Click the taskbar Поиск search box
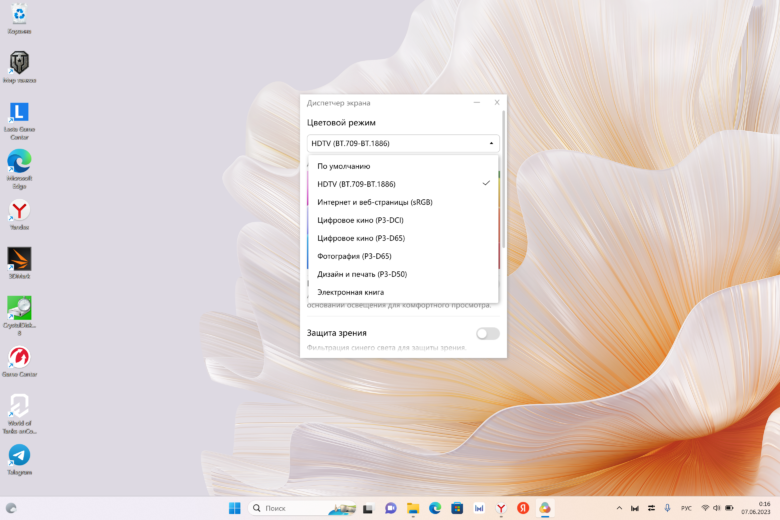Image resolution: width=780 pixels, height=520 pixels. point(301,508)
